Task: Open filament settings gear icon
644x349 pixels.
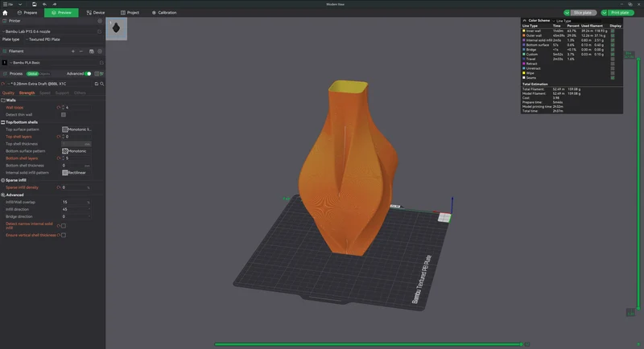Action: pos(100,51)
